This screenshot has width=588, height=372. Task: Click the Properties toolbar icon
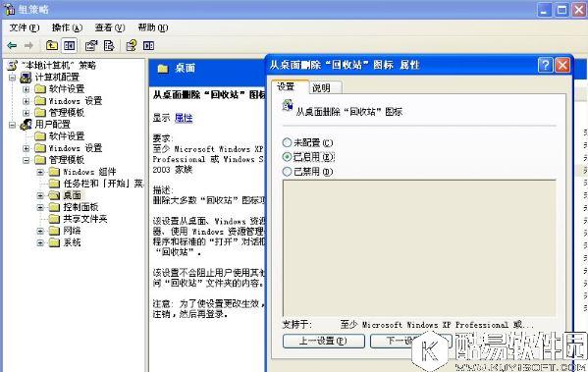click(91, 46)
